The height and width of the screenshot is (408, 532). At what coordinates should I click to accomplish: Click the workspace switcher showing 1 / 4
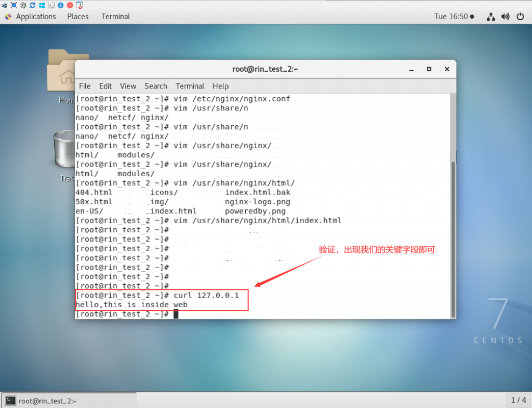(518, 400)
